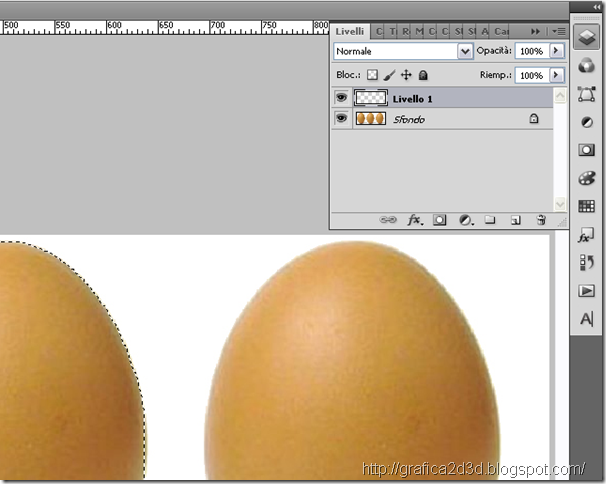Click the link layers icon

(388, 220)
